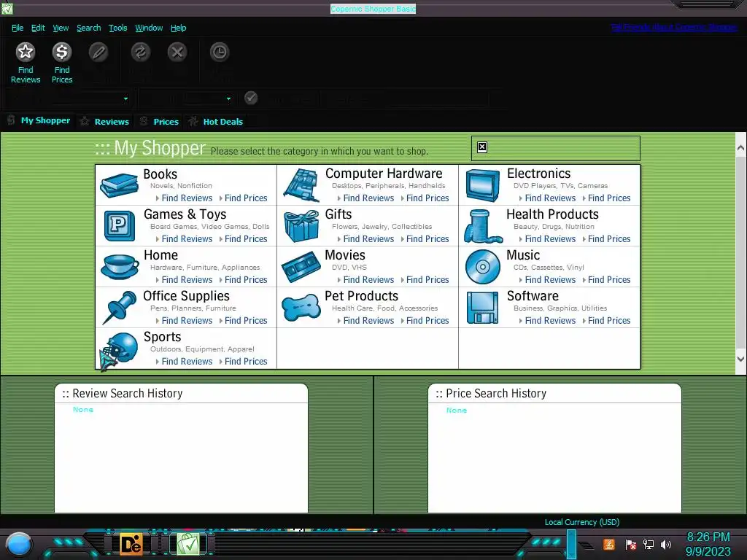Open the first dropdown in the search bar
This screenshot has height=560, width=747.
[125, 98]
